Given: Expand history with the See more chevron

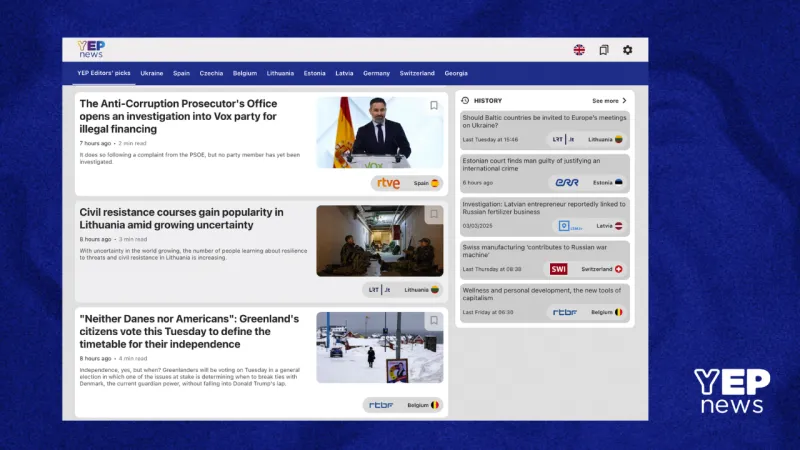Looking at the screenshot, I should tap(624, 101).
